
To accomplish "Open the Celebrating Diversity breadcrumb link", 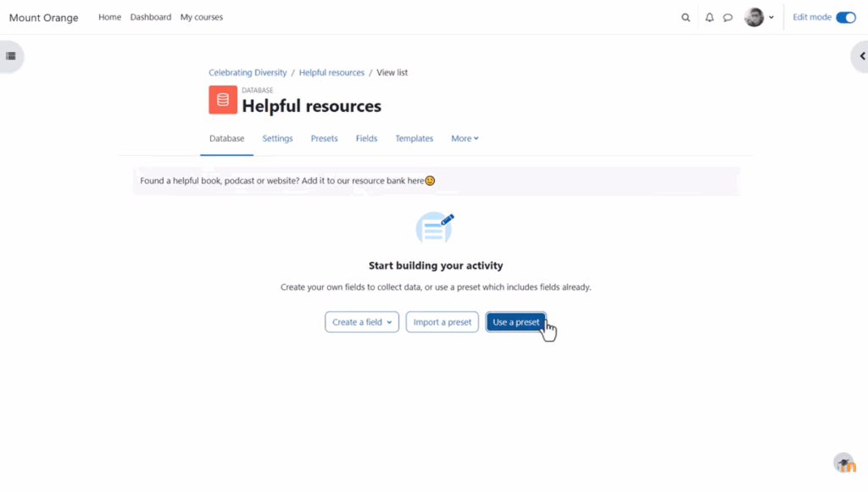I will 248,73.
